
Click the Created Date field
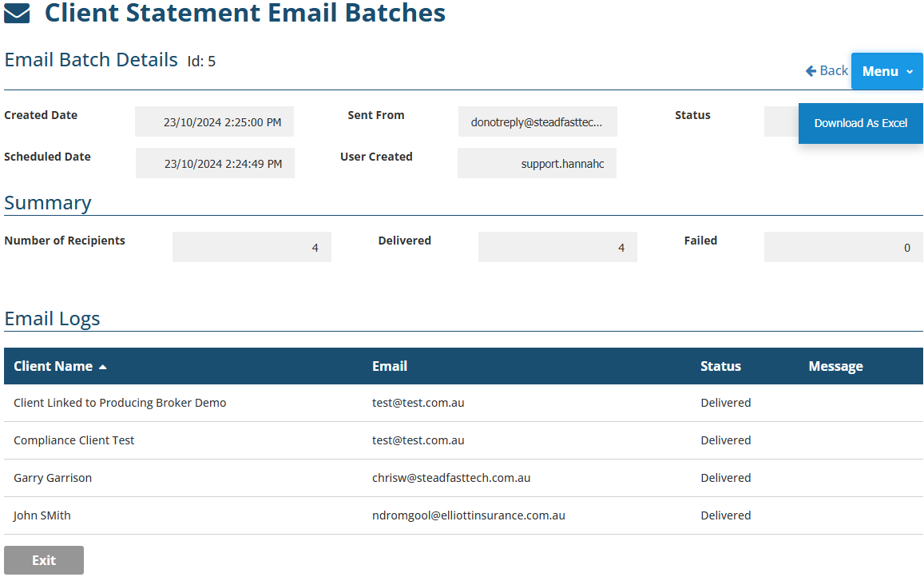point(214,122)
